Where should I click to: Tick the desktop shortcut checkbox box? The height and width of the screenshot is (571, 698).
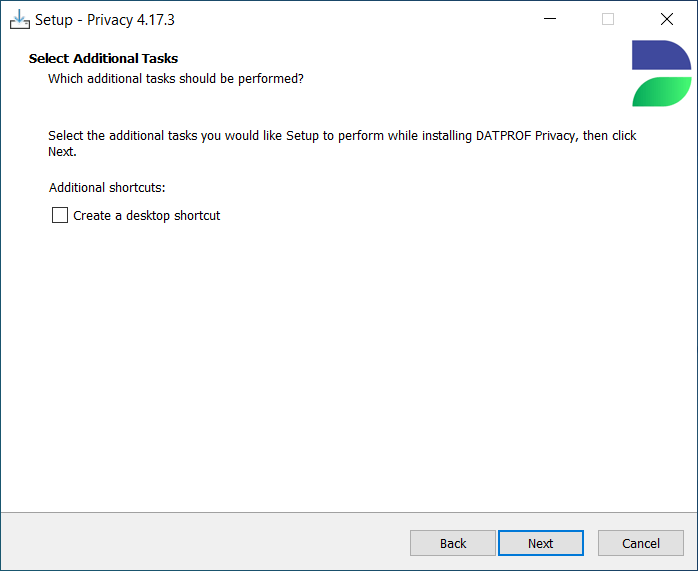click(x=60, y=215)
